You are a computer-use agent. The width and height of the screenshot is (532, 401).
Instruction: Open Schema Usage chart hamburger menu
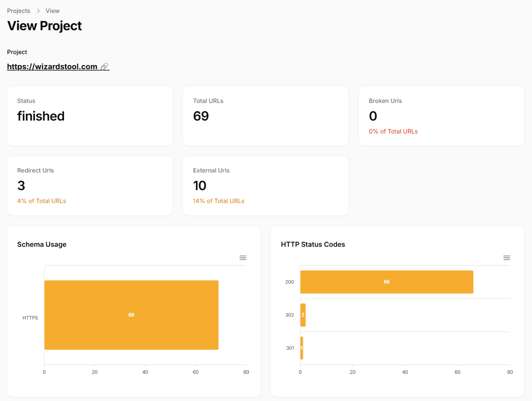[x=243, y=258]
